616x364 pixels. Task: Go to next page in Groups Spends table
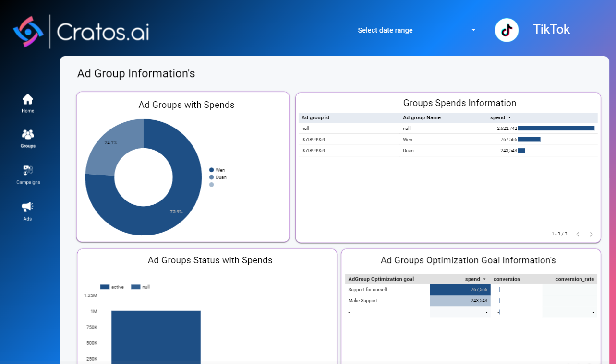pos(591,234)
